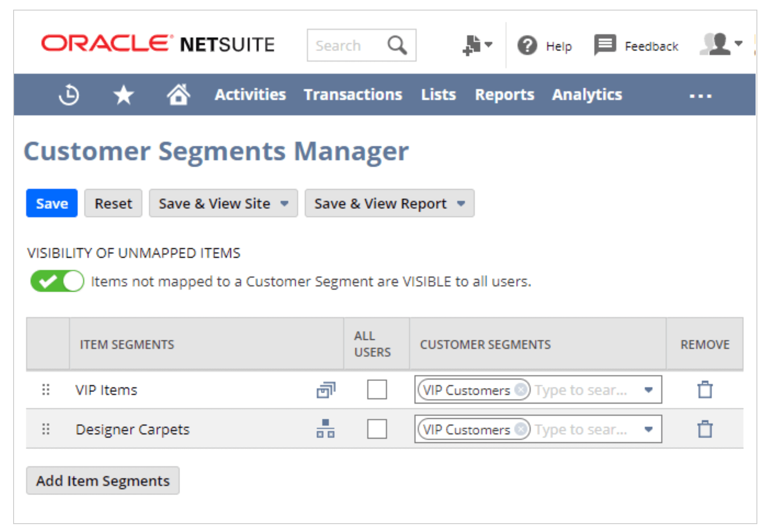Open the Shortcuts star icon
This screenshot has height=532, width=767.
tap(123, 95)
